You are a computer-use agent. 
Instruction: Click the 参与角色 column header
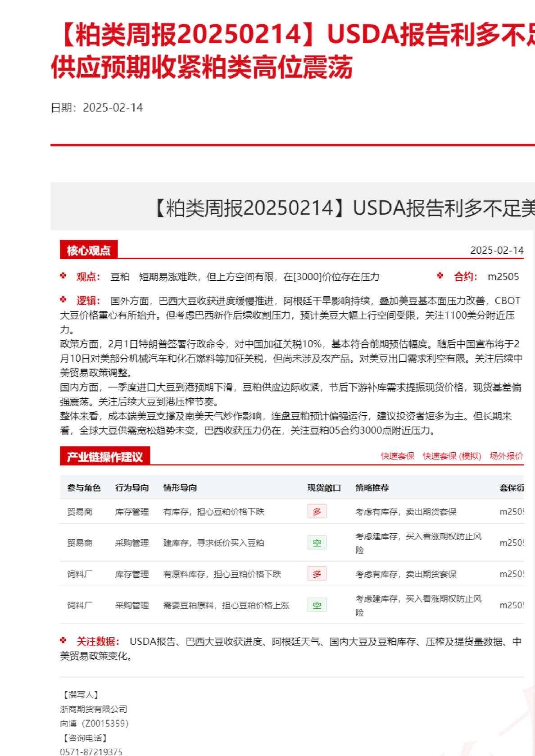(84, 488)
